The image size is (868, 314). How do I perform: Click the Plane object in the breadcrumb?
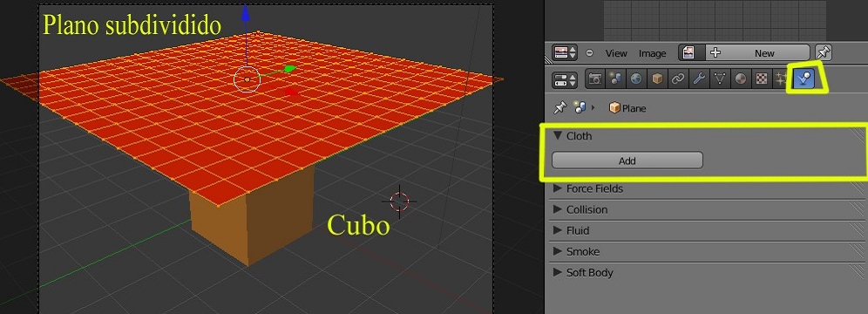click(627, 108)
